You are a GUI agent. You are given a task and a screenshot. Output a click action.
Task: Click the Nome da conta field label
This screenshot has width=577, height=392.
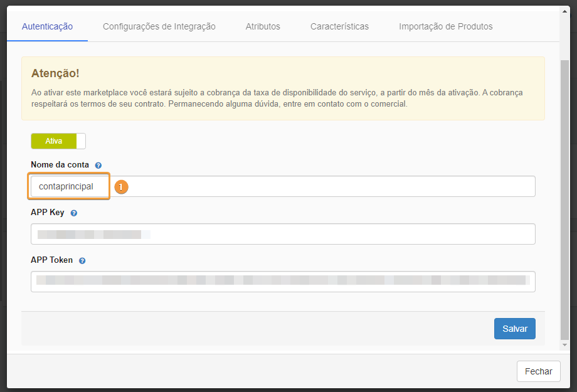tap(60, 165)
